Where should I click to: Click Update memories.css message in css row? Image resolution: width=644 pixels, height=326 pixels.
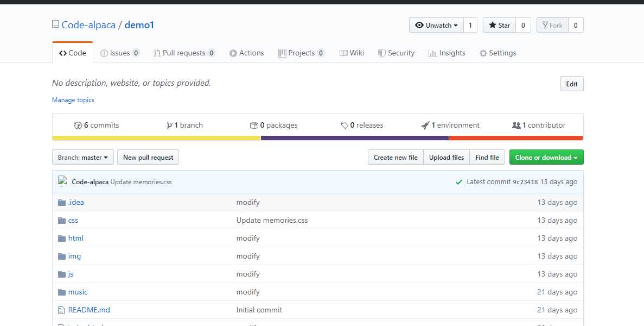point(272,221)
